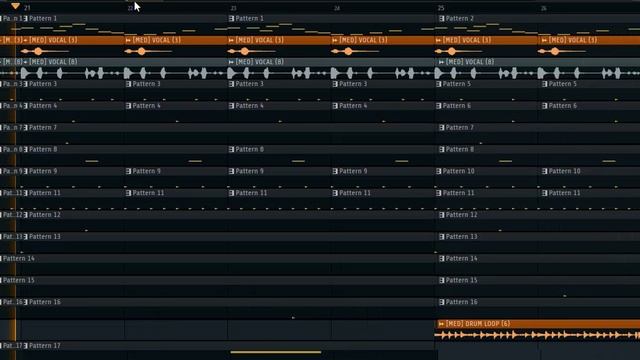Open audio clip icon of [MED] VOCAL (8) at bar 23
Image resolution: width=640 pixels, height=360 pixels.
point(231,62)
